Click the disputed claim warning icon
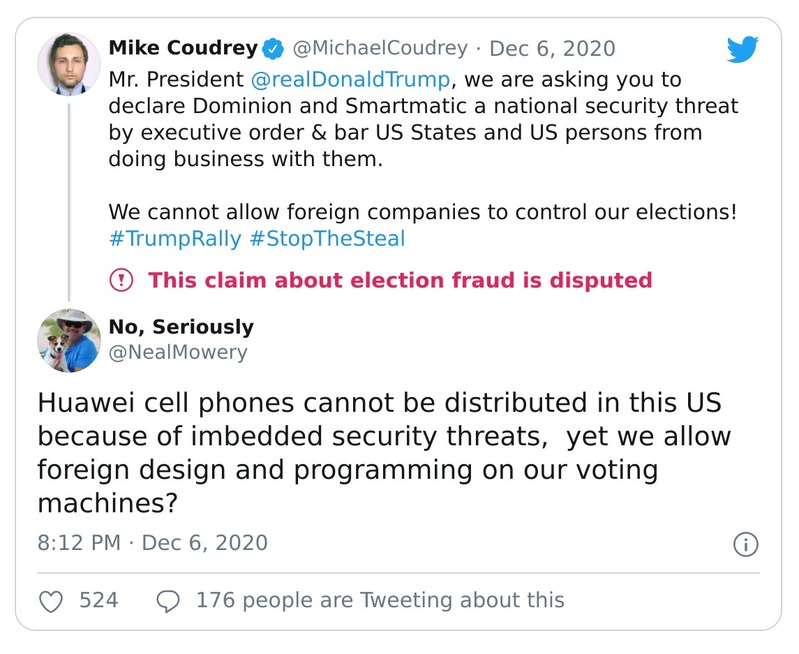 (x=121, y=280)
